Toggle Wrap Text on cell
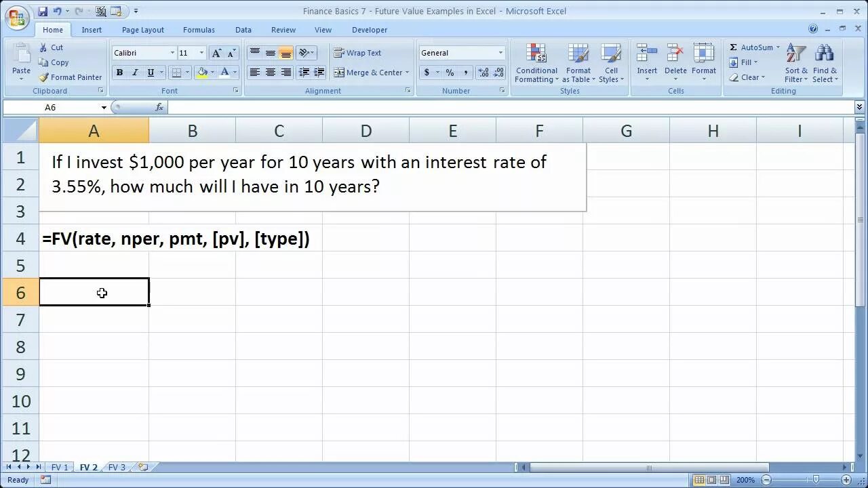 pyautogui.click(x=357, y=53)
